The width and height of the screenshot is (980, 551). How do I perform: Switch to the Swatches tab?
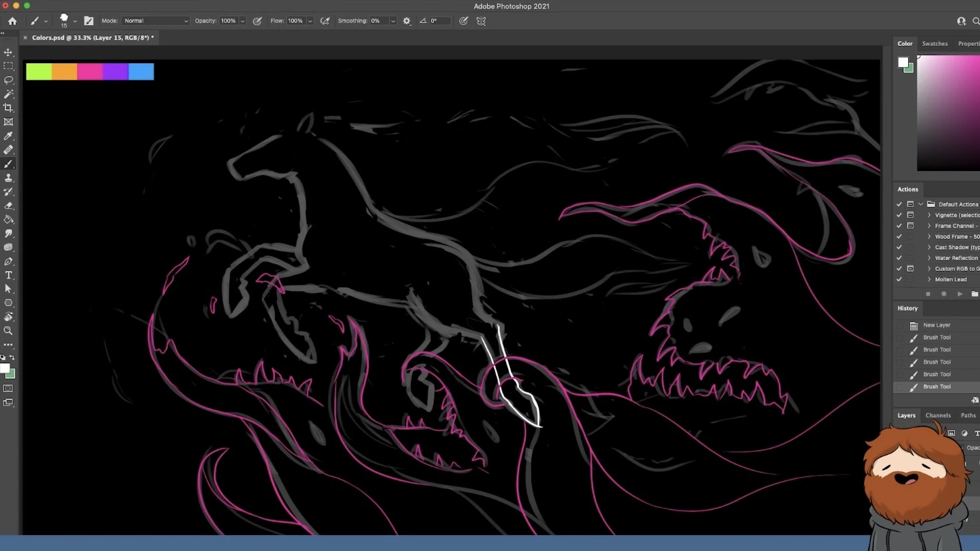(934, 44)
